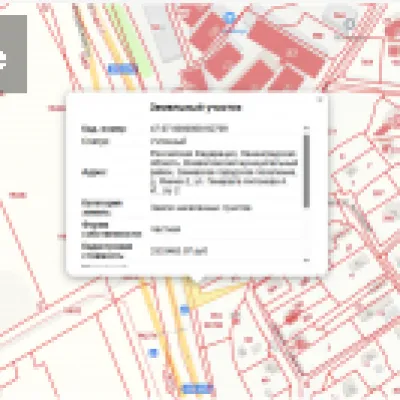The image size is (400, 400).
Task: Click the popup title heading
Action: tap(195, 107)
